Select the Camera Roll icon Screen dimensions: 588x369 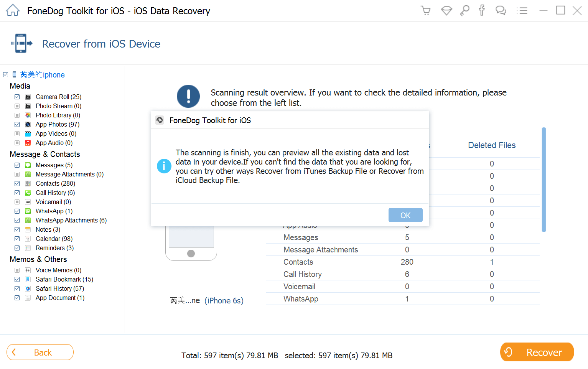[28, 97]
